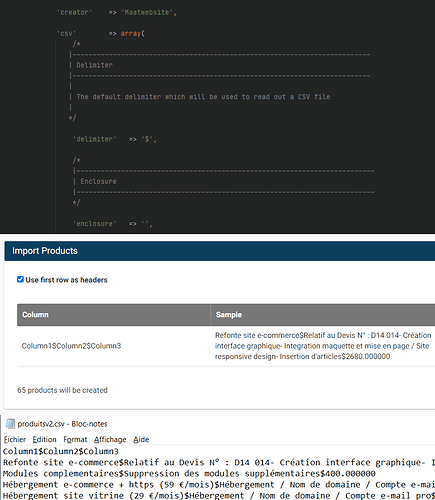
Task: Click the 'delimiter' => '$' code line
Action: pyautogui.click(x=115, y=139)
